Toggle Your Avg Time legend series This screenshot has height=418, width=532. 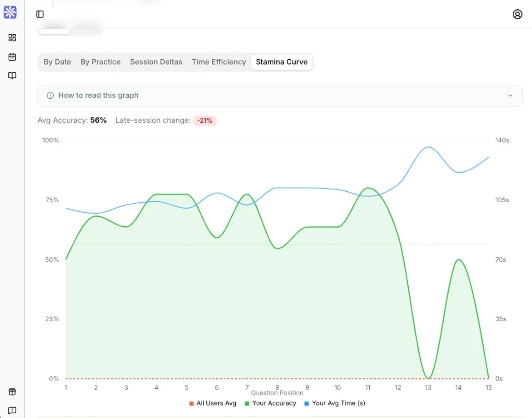click(x=335, y=403)
